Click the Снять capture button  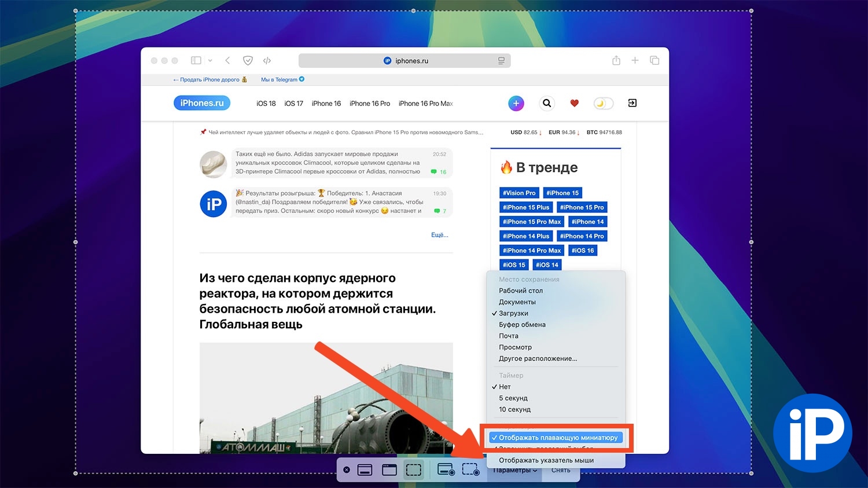pyautogui.click(x=561, y=470)
